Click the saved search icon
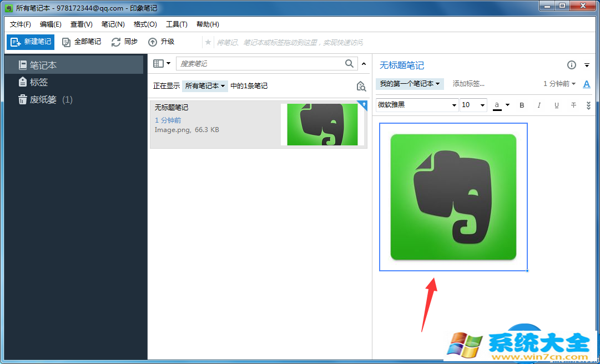The height and width of the screenshot is (364, 600). [x=361, y=86]
